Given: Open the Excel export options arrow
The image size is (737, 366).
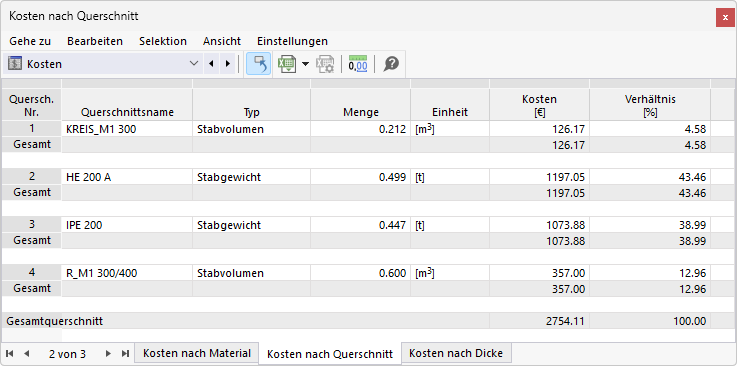Looking at the screenshot, I should (x=306, y=63).
